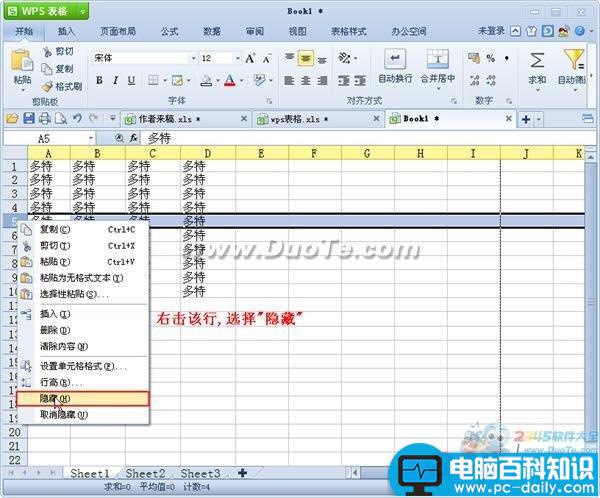
Task: Click the print icon in quick toolbar
Action: tap(45, 119)
